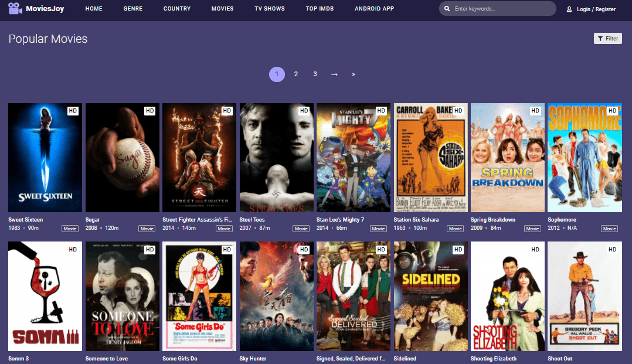Click Movie tag under Sweet Sixteen

point(70,229)
